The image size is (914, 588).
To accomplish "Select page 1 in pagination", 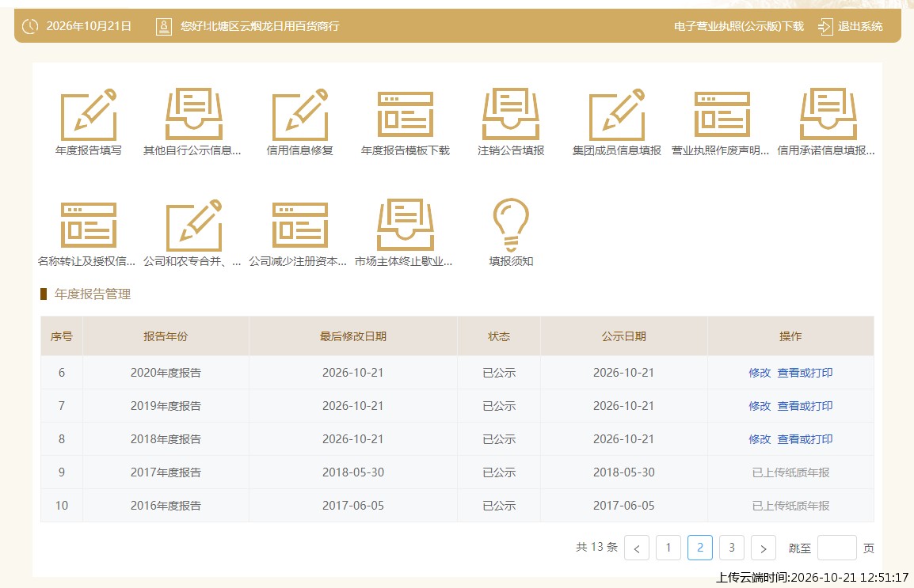I will point(668,548).
